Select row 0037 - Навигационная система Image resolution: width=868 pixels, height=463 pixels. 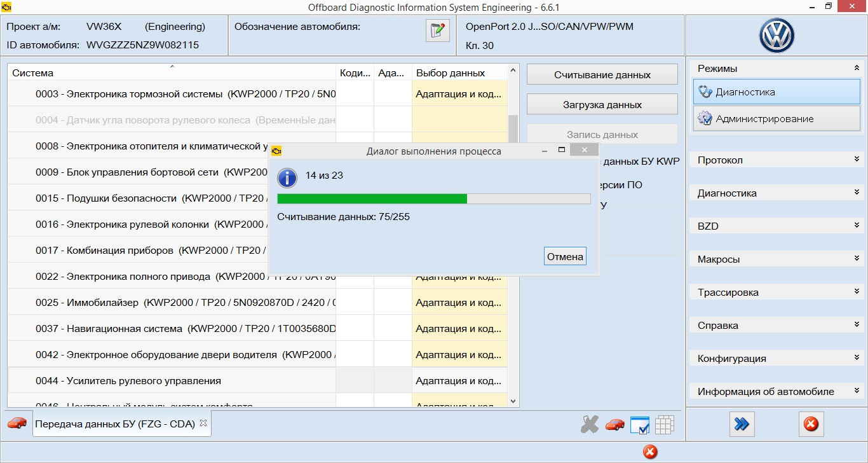click(x=172, y=328)
